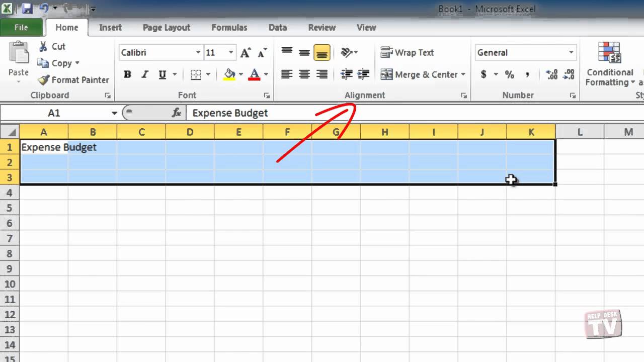Image resolution: width=644 pixels, height=362 pixels.
Task: Increase the cell indent
Action: 363,74
